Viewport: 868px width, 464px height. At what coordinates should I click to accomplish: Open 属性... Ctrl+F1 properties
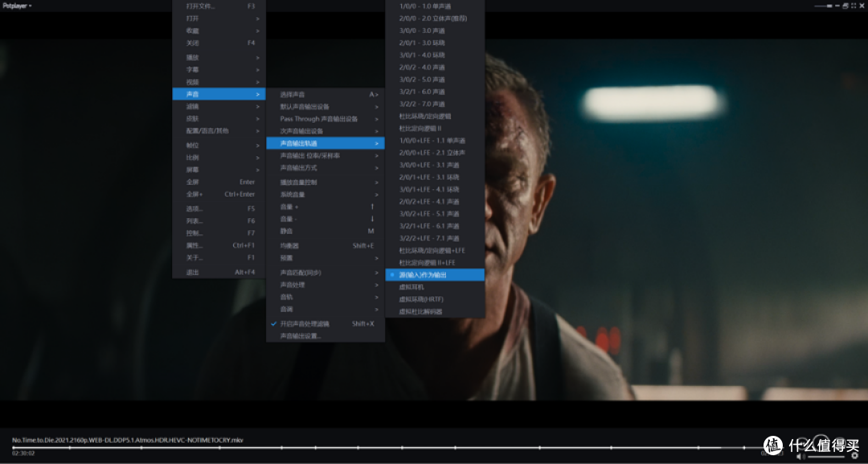219,245
